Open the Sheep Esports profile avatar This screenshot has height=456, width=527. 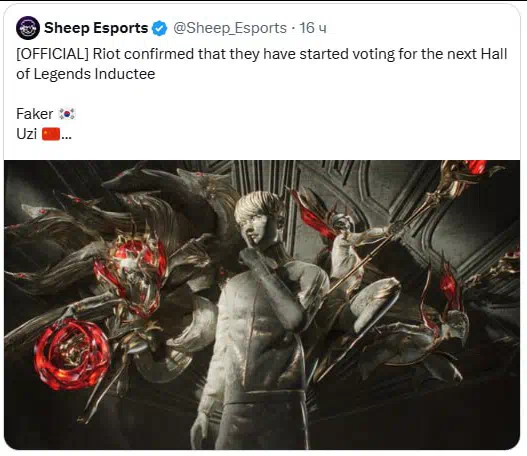coord(28,28)
